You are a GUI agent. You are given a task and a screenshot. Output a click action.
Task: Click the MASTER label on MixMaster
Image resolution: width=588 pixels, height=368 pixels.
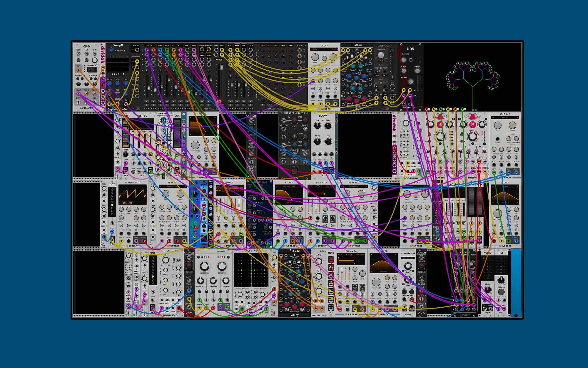click(219, 60)
